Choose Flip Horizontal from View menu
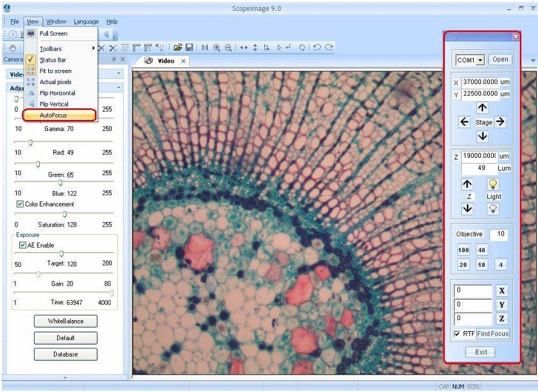 [x=60, y=93]
